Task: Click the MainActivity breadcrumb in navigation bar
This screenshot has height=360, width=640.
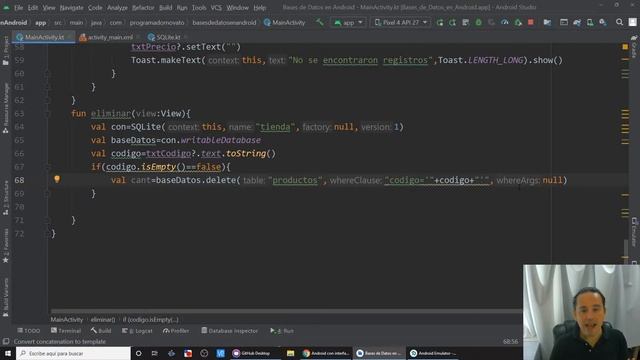Action: click(284, 22)
